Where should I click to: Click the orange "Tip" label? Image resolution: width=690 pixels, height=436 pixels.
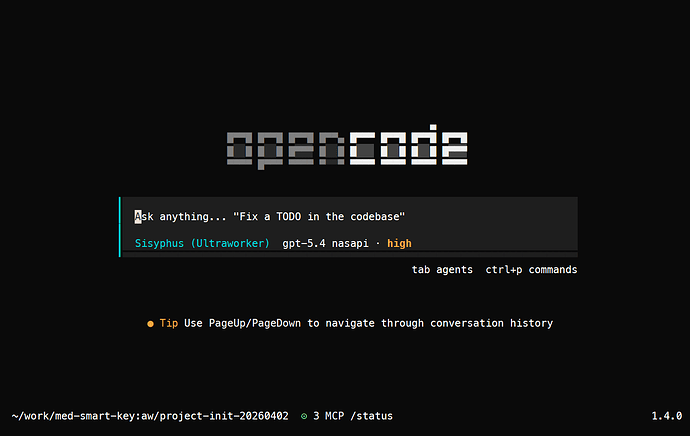[x=169, y=323]
